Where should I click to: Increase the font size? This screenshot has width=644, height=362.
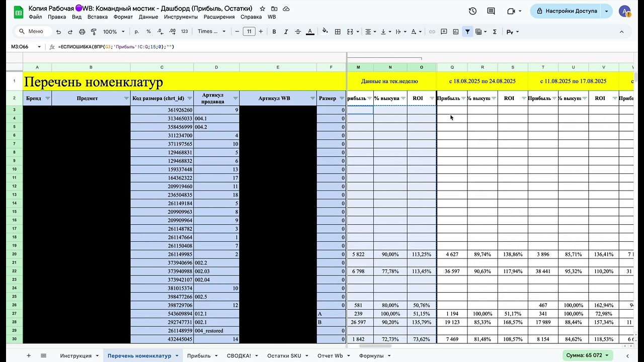[261, 32]
